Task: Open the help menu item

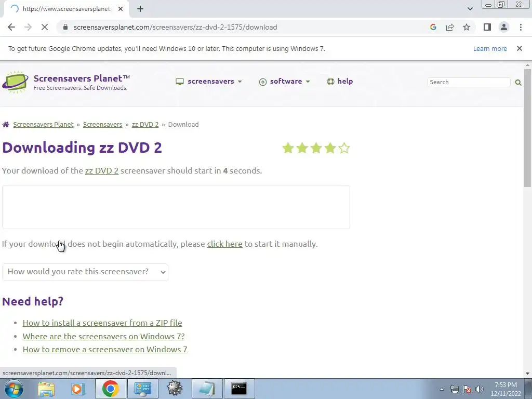Action: pos(340,82)
